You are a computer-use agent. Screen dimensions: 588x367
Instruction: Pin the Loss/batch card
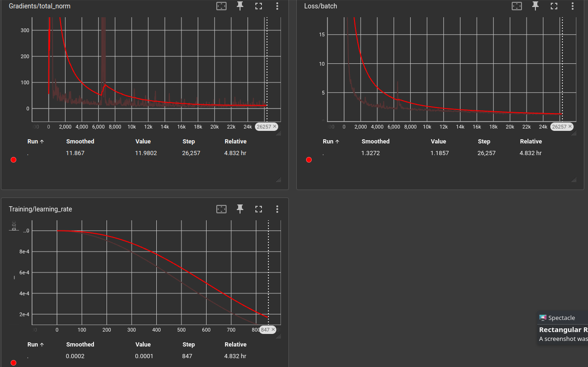tap(535, 6)
